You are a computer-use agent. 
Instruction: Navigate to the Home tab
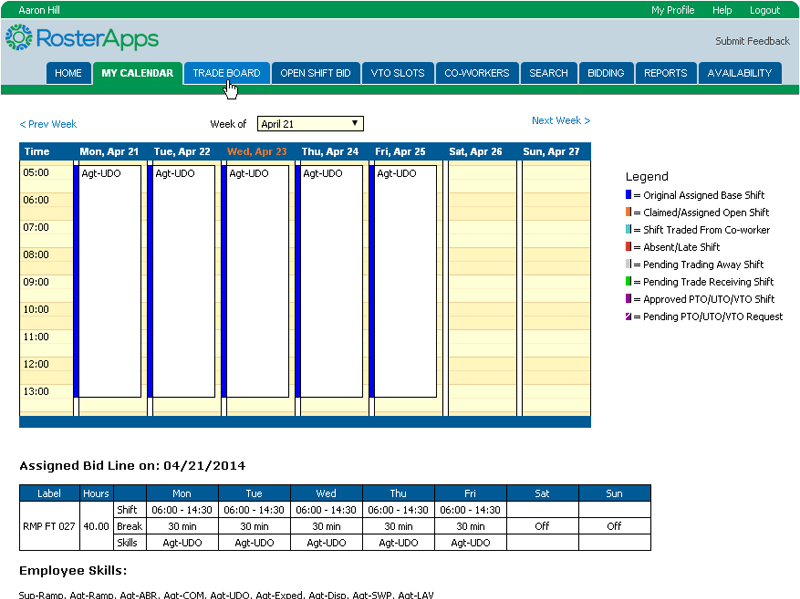pos(68,73)
